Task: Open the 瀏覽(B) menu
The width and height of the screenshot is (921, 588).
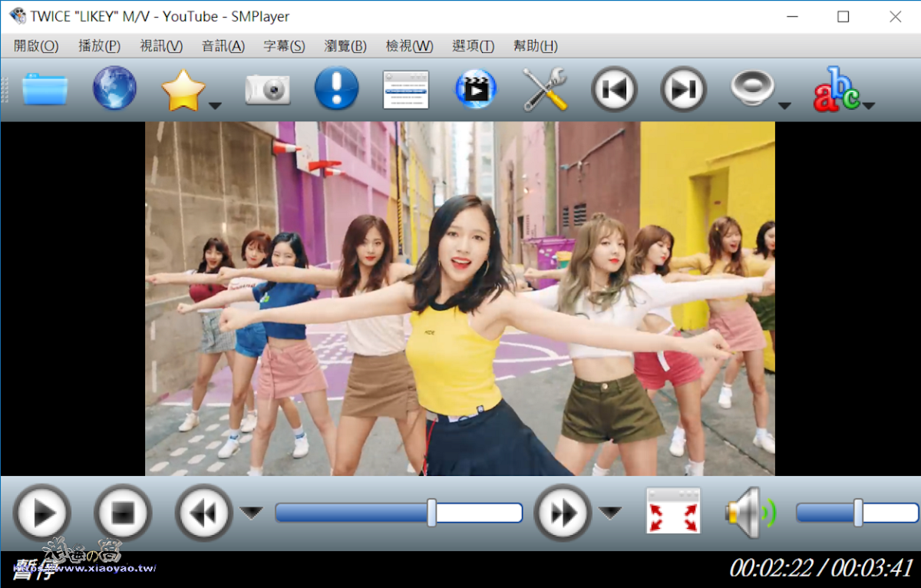Action: pyautogui.click(x=345, y=46)
